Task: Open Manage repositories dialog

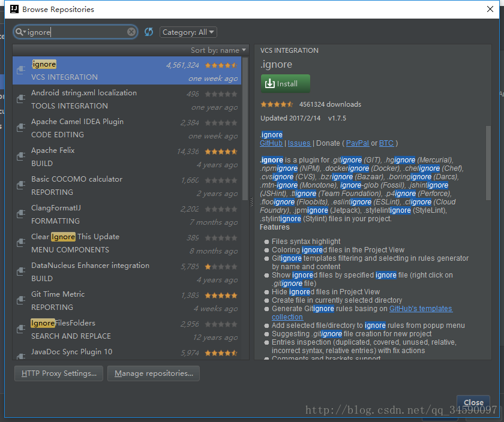Action: [154, 373]
